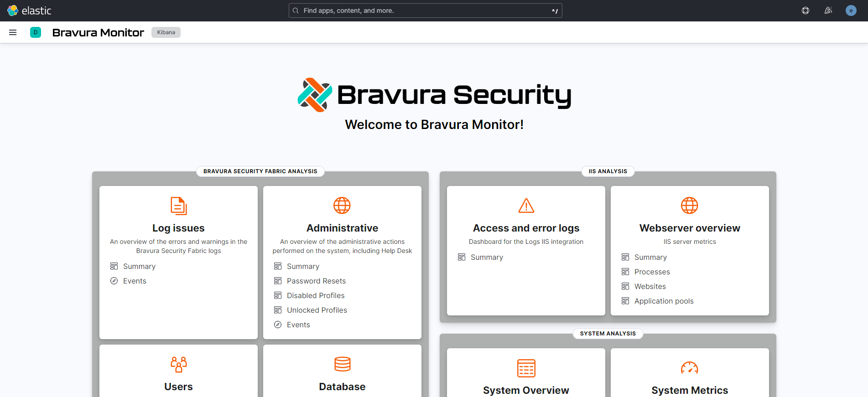The height and width of the screenshot is (397, 868).
Task: Open Administrative Summary dashboard
Action: pos(303,266)
